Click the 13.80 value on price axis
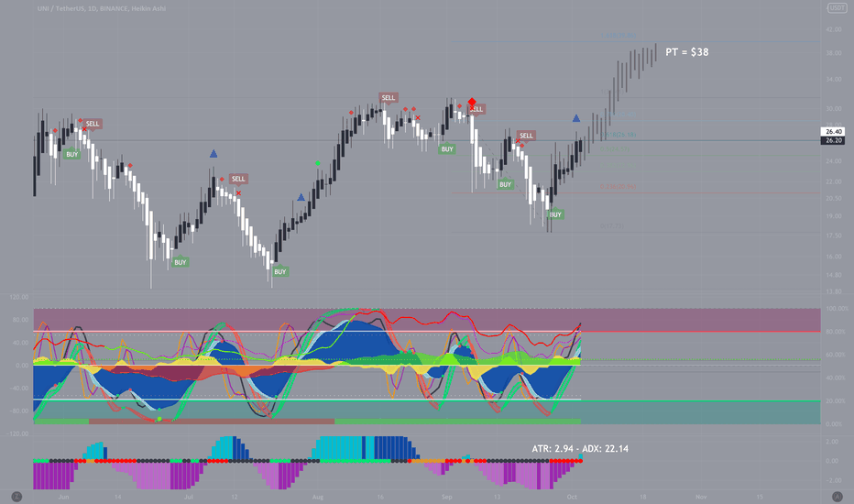Viewport: 854px width, 504px height. (x=834, y=291)
